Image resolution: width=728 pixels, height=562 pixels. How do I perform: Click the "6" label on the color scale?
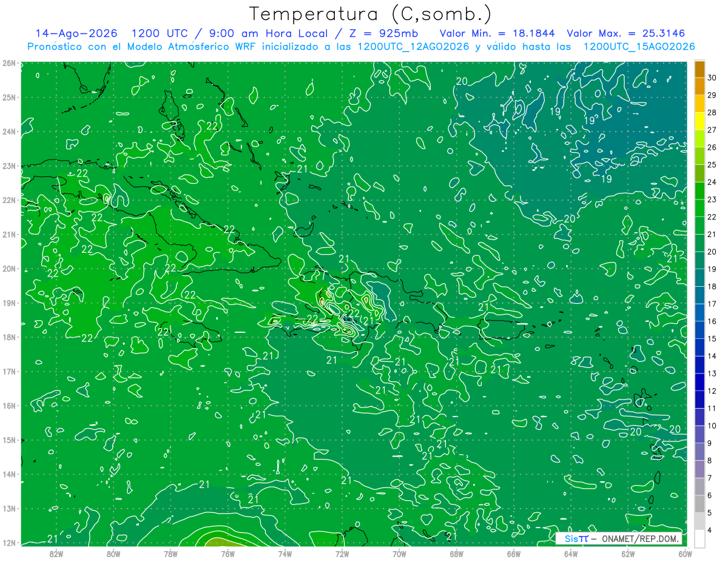710,495
